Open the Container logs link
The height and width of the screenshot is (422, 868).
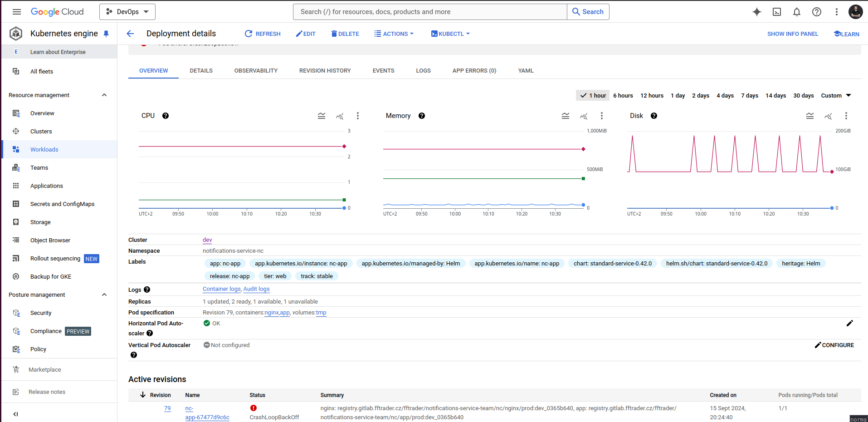(221, 289)
